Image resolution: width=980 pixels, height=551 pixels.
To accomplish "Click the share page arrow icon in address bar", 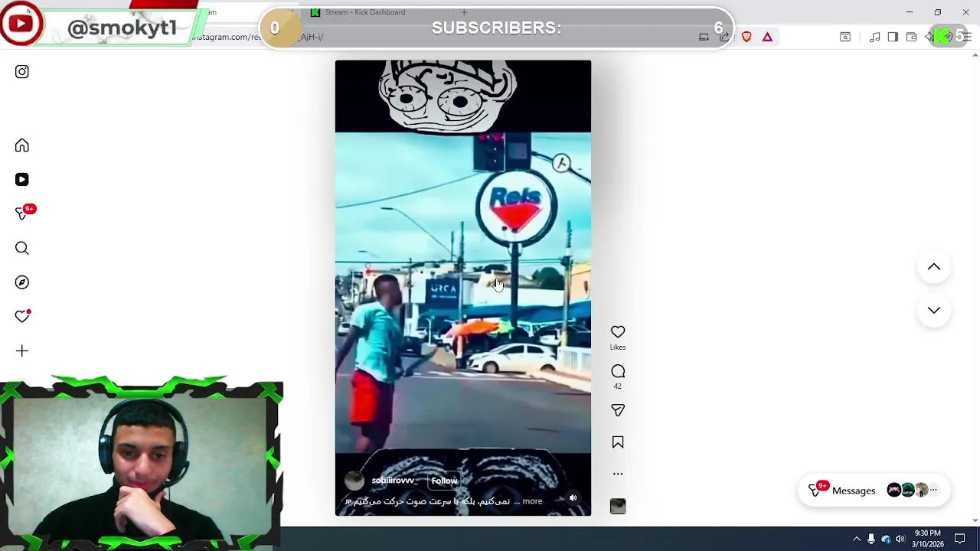I will click(x=724, y=37).
